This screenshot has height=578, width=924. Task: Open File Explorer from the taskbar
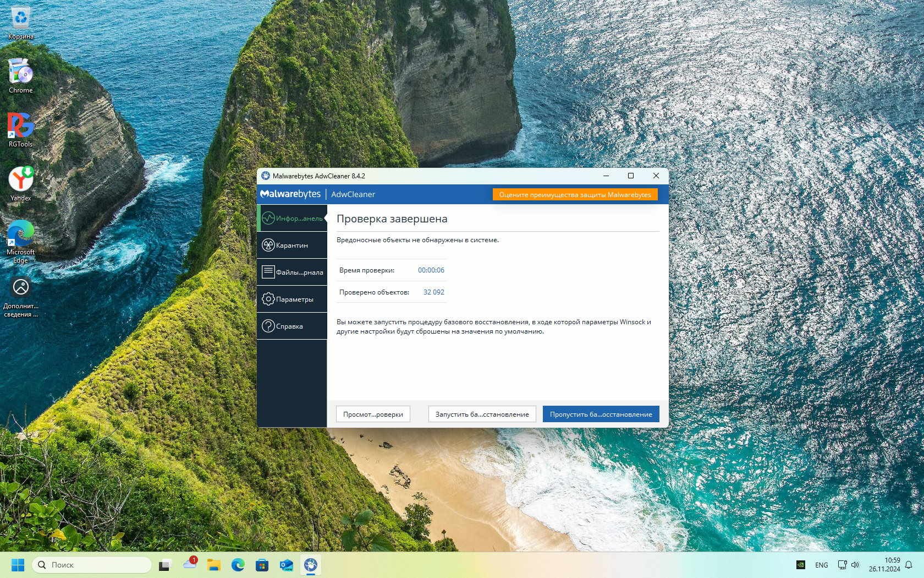213,565
